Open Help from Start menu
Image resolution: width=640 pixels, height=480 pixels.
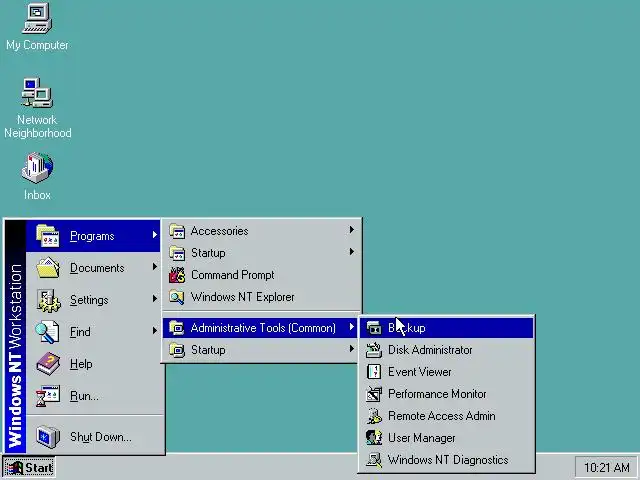pos(95,364)
